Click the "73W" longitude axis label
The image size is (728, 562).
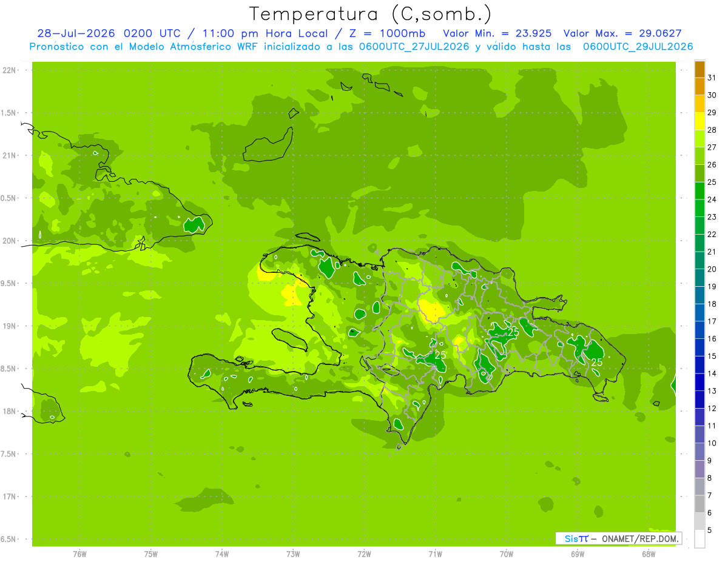(x=293, y=555)
